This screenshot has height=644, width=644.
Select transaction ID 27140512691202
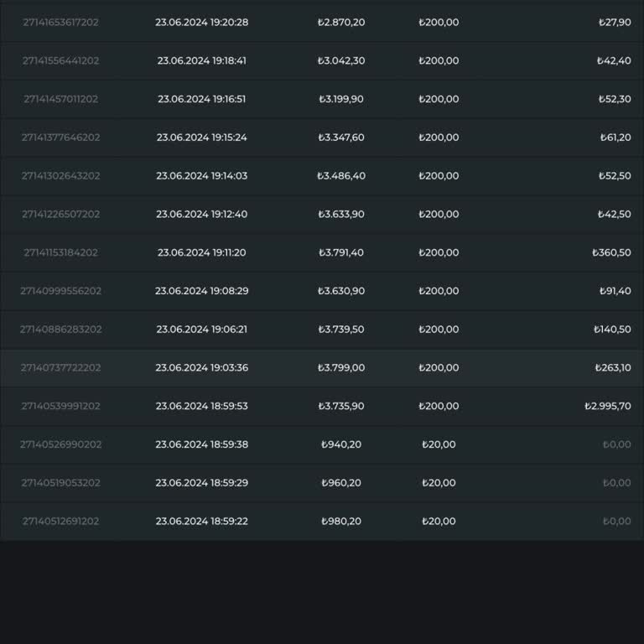click(60, 522)
